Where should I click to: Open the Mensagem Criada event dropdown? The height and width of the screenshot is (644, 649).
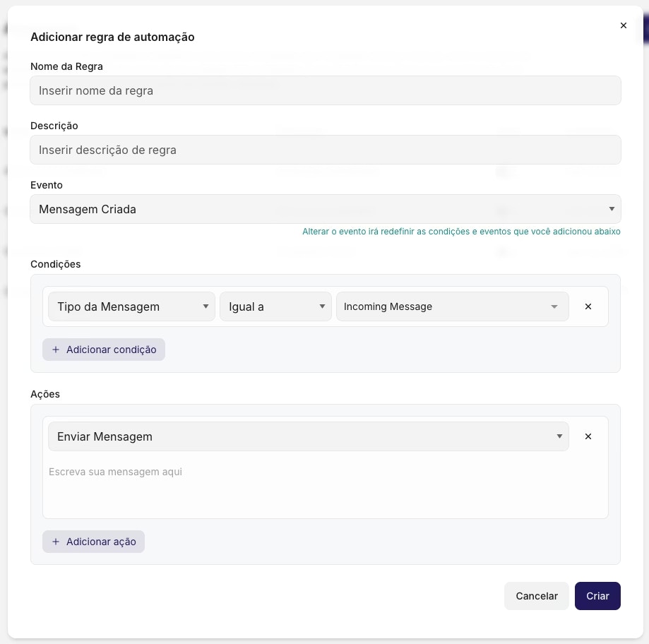[x=325, y=209]
